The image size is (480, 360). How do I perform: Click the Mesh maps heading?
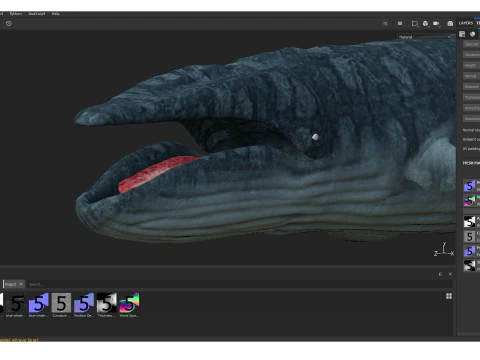[x=471, y=163]
